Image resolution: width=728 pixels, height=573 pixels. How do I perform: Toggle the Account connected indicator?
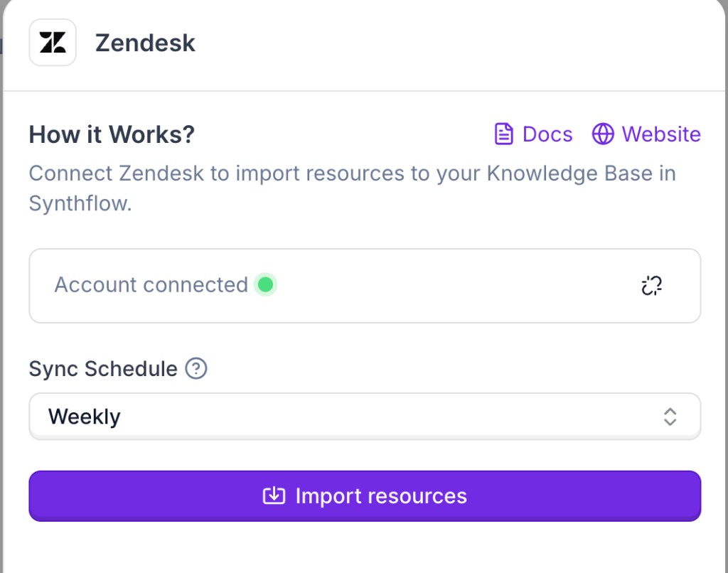tap(265, 284)
